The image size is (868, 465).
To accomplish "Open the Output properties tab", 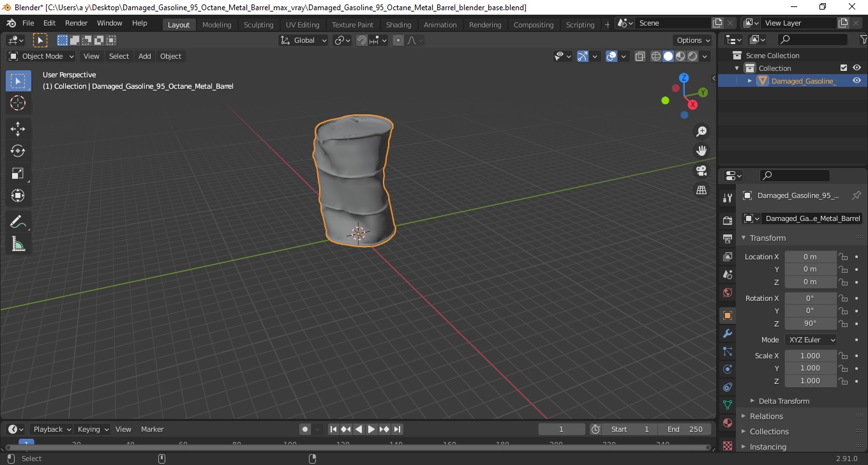I will [728, 238].
